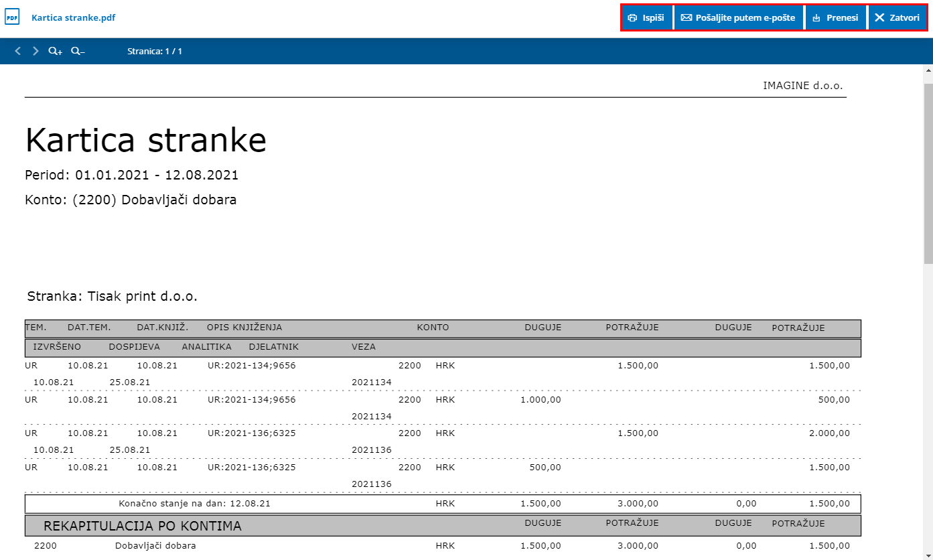Click the printer icon on Ispiši
Viewport: 933px width, 560px height.
pyautogui.click(x=632, y=18)
